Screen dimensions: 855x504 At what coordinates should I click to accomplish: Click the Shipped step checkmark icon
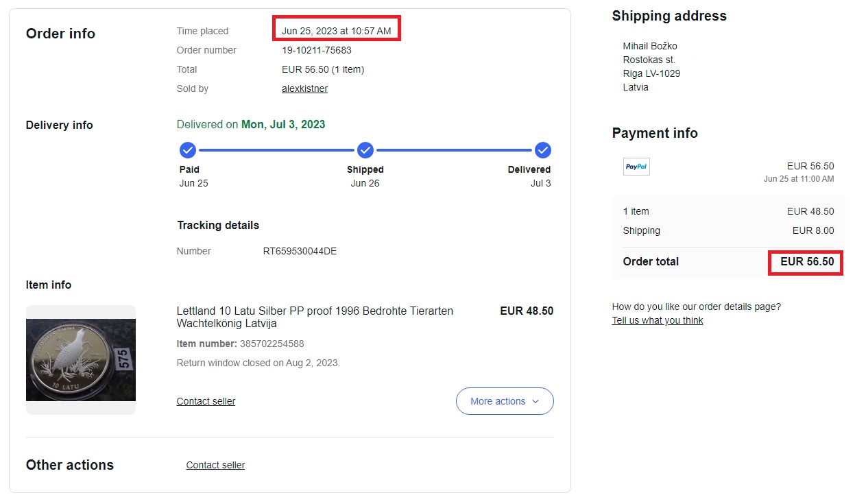pos(365,150)
